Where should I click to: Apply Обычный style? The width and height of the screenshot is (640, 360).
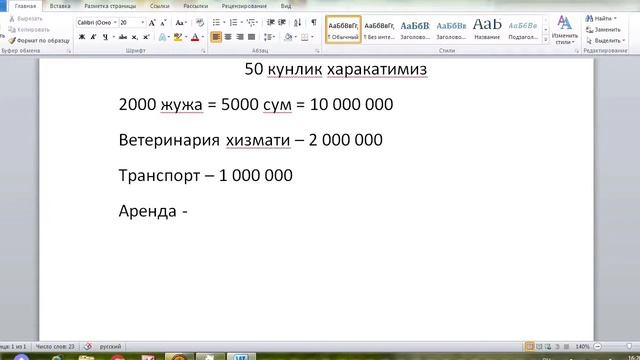click(343, 29)
